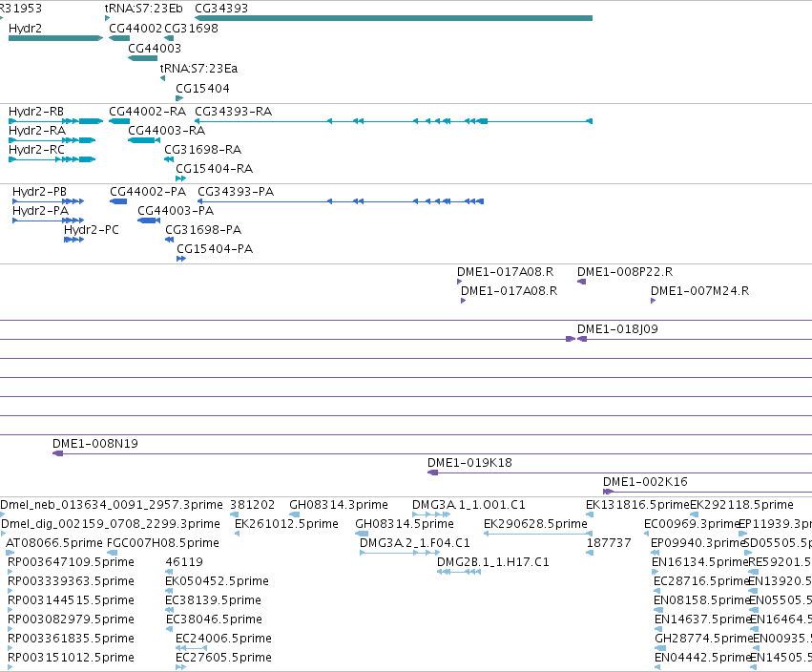Select BAC DME1-008N19 label
812x672 pixels.
point(95,444)
